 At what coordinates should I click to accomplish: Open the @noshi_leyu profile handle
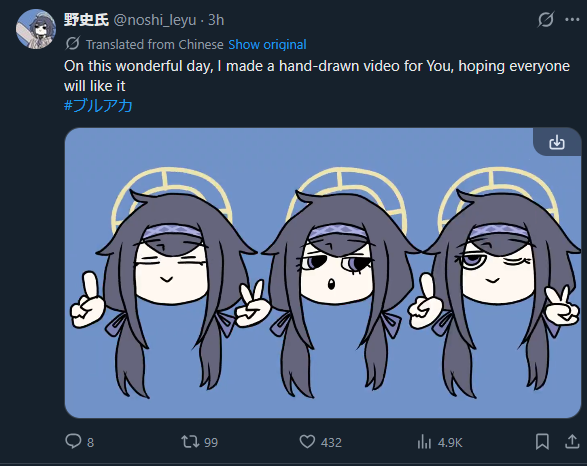155,20
